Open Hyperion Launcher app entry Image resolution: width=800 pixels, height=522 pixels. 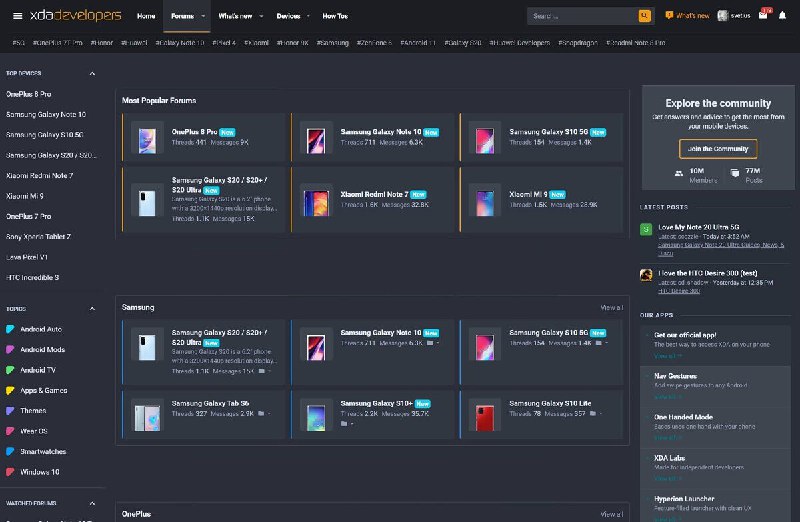[684, 499]
